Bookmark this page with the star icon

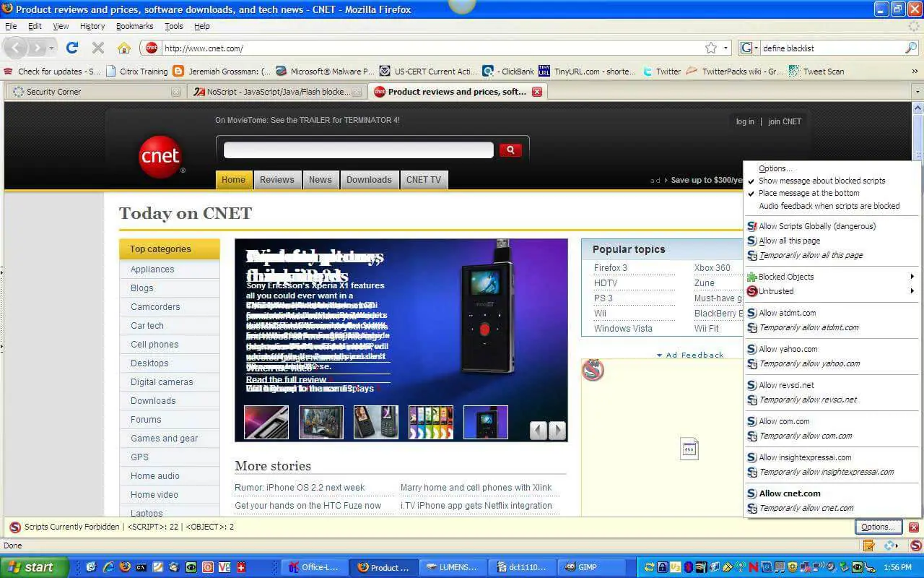pyautogui.click(x=711, y=48)
